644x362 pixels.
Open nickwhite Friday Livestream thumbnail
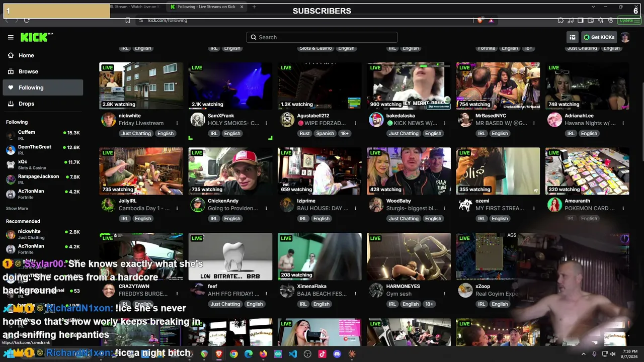click(141, 86)
